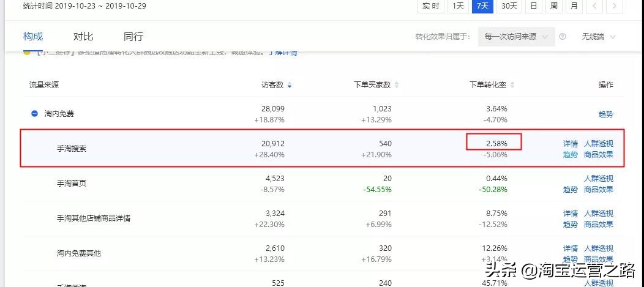
Task: Click the 淘内免费 source name
Action: point(59,114)
